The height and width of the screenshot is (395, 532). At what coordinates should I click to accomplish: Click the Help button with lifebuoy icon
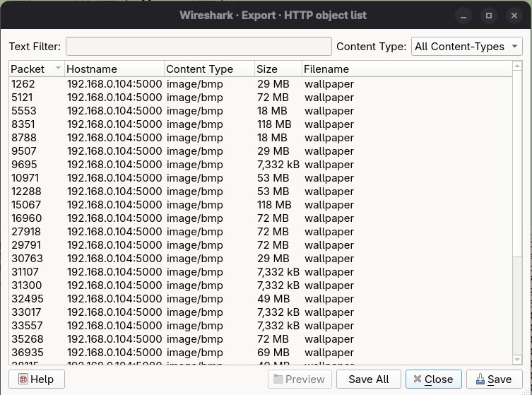[36, 379]
